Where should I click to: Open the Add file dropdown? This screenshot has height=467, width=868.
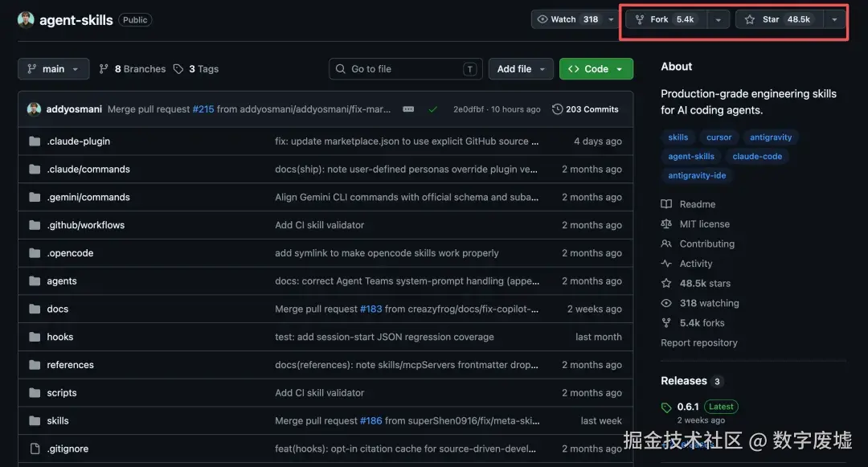pos(520,69)
